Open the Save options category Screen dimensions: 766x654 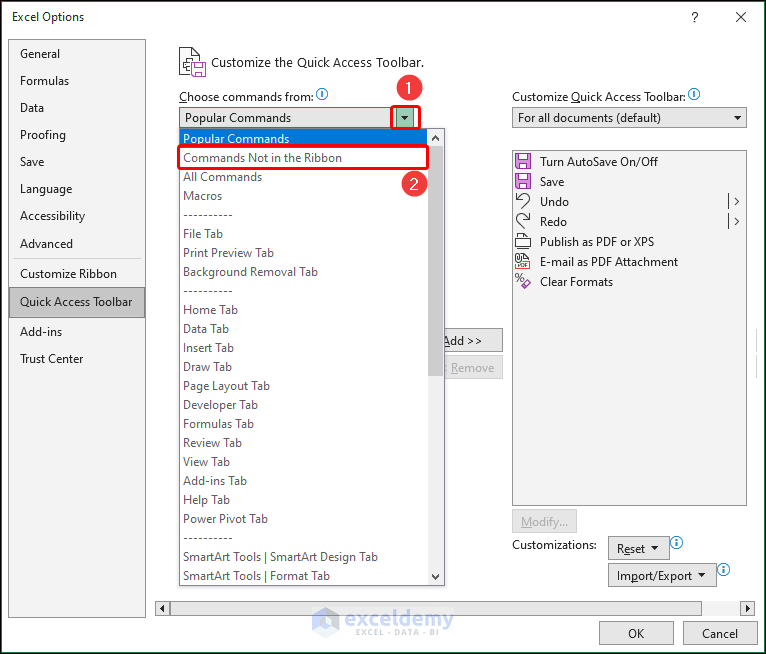coord(77,162)
